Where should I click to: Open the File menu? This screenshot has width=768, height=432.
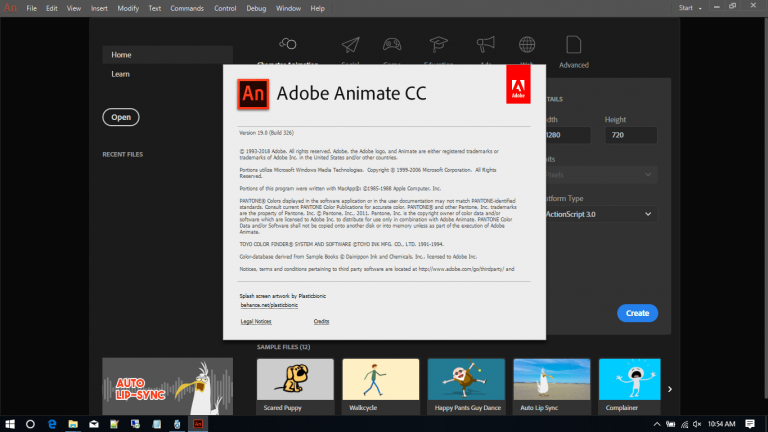(x=31, y=8)
